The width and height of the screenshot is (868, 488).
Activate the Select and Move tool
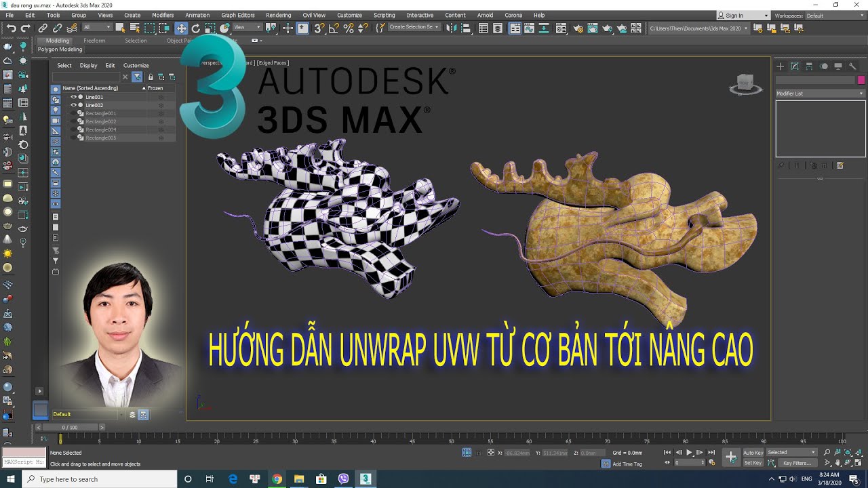point(181,28)
